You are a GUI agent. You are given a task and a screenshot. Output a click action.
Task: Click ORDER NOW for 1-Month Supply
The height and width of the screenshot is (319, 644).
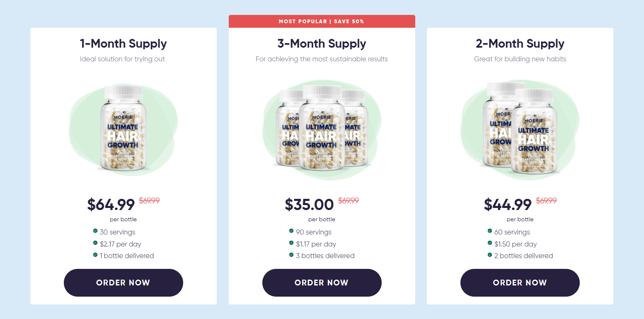[123, 283]
